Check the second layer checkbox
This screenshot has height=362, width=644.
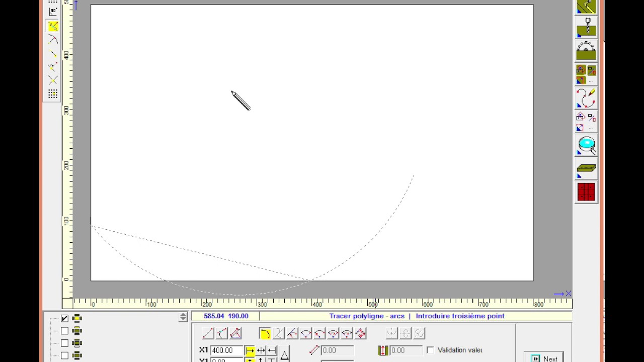click(x=64, y=331)
